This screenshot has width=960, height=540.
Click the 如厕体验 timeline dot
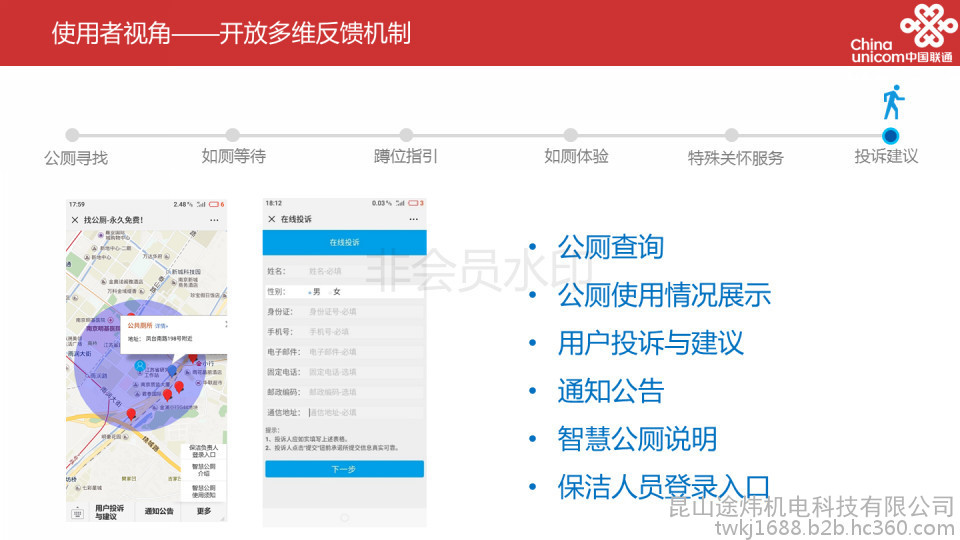coord(571,135)
